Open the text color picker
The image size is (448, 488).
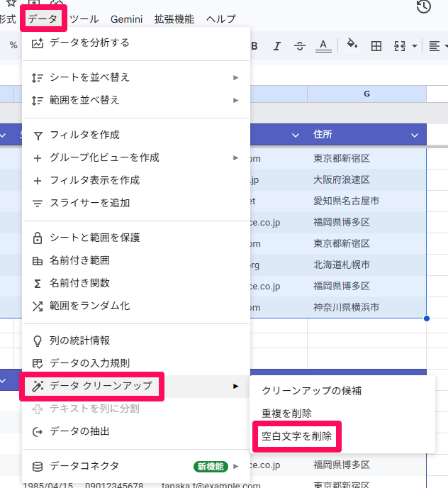[323, 46]
